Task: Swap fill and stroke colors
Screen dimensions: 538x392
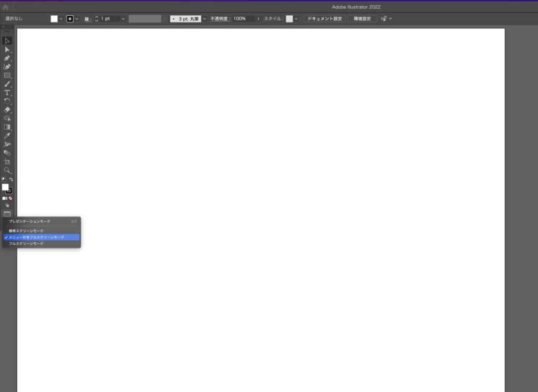Action: tap(11, 180)
